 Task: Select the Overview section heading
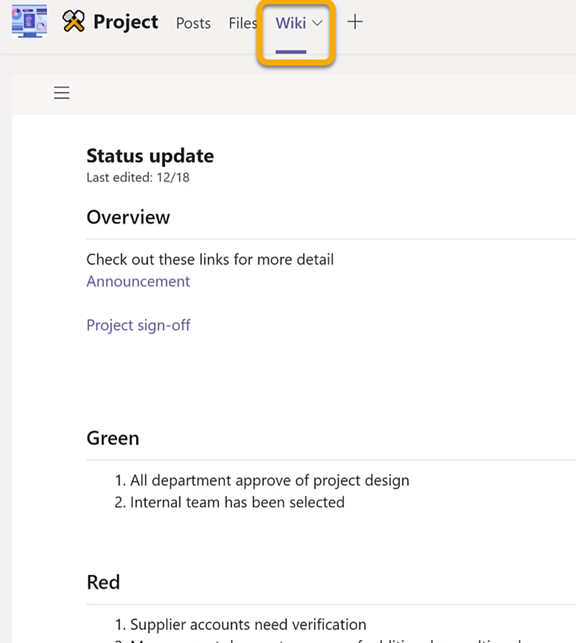coord(128,217)
